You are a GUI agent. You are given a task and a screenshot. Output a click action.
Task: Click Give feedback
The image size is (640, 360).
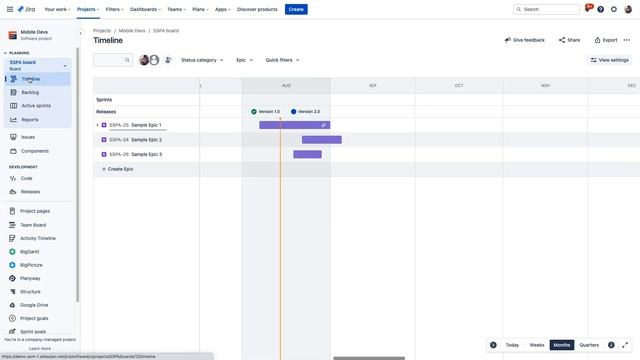coord(524,40)
